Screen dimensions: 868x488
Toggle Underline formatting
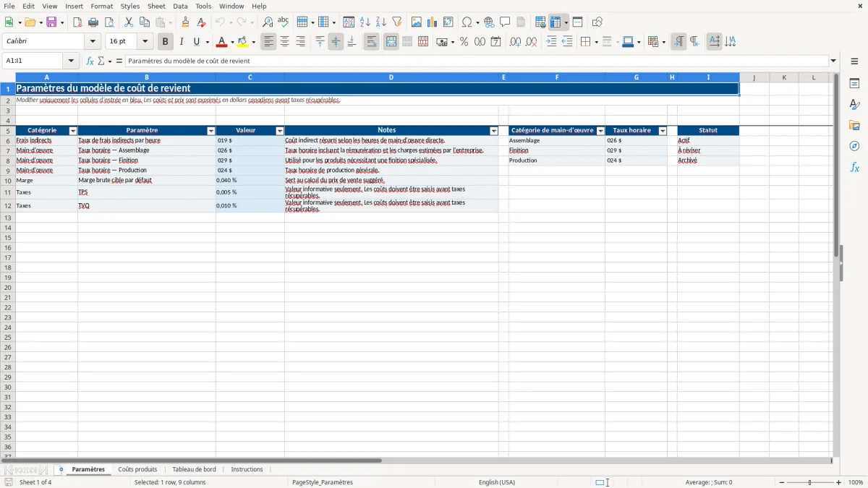tap(196, 42)
